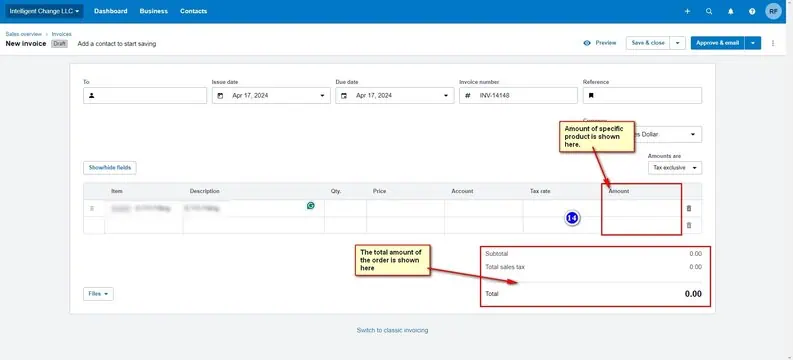Screen dimensions: 793x360
Task: Click the calendar icon in the Issue date field
Action: point(220,96)
